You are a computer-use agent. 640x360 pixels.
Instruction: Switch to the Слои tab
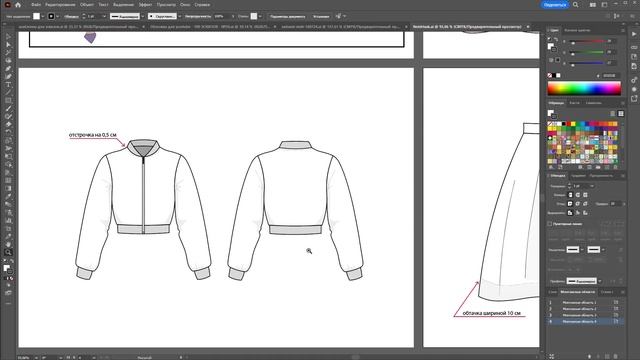(x=553, y=292)
